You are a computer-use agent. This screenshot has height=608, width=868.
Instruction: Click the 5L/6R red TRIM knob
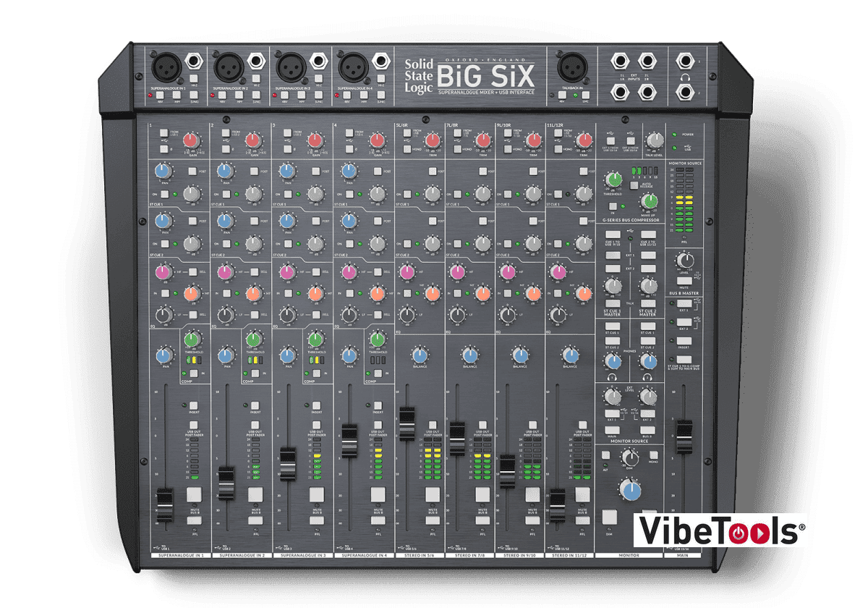433,140
